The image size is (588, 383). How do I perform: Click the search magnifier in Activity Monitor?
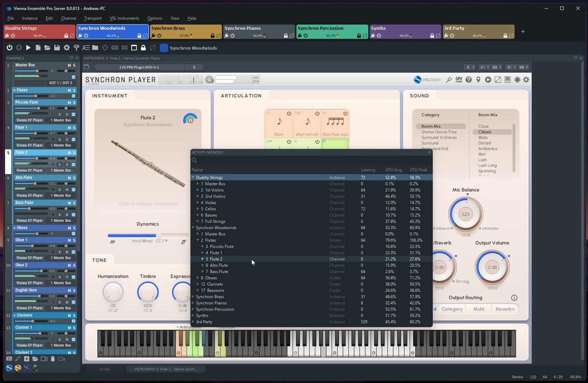coord(194,160)
